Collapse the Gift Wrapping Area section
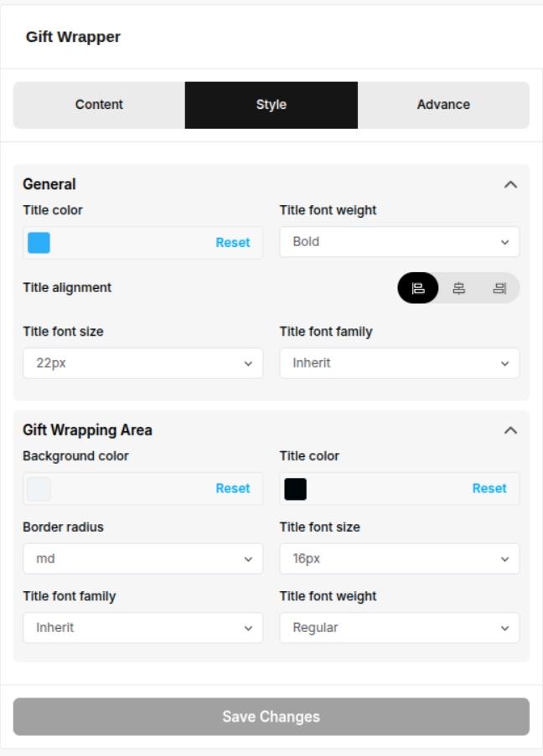 pyautogui.click(x=510, y=430)
